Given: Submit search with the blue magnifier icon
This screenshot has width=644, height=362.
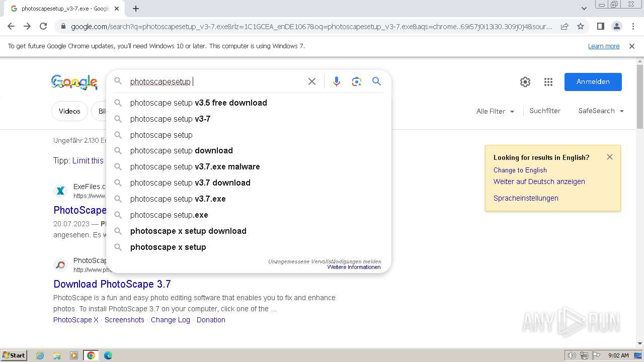Looking at the screenshot, I should [376, 81].
